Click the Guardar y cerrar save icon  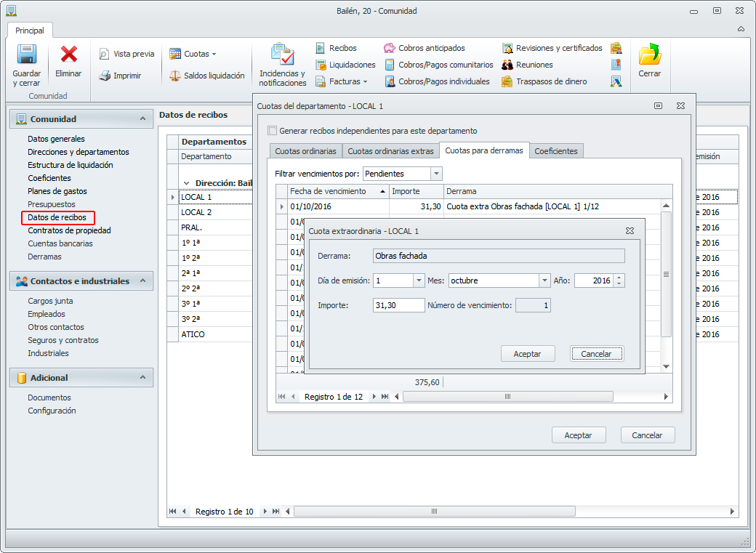point(27,56)
